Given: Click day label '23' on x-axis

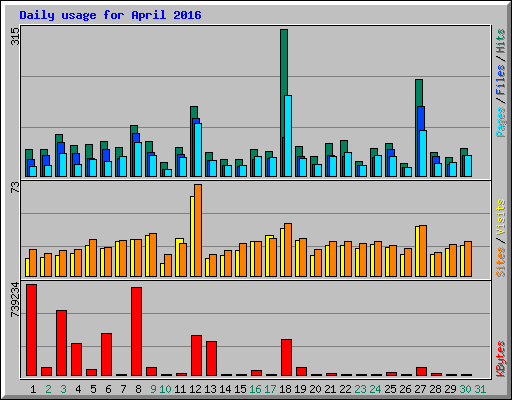Looking at the screenshot, I should tap(360, 389).
